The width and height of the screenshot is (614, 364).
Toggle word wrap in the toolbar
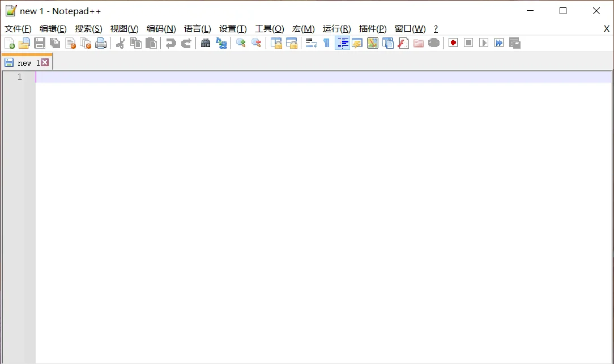point(311,43)
